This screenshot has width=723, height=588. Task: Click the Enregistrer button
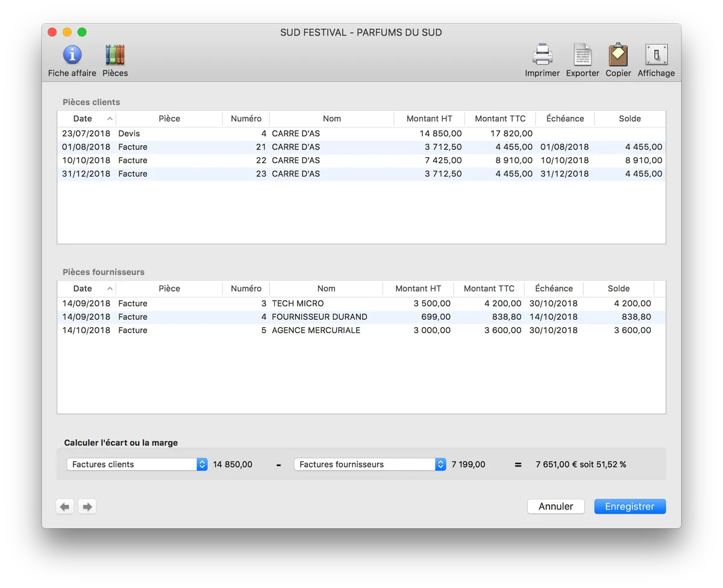click(x=630, y=507)
